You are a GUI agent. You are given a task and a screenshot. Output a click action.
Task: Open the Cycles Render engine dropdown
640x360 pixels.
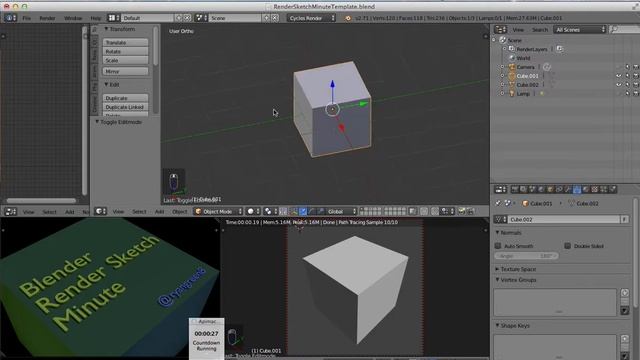(311, 18)
